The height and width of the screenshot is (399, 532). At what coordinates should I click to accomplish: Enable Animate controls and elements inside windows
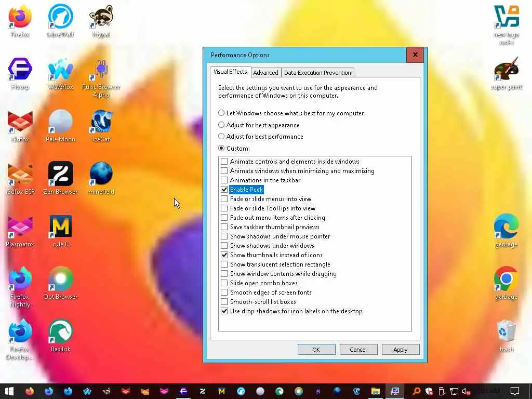(224, 162)
